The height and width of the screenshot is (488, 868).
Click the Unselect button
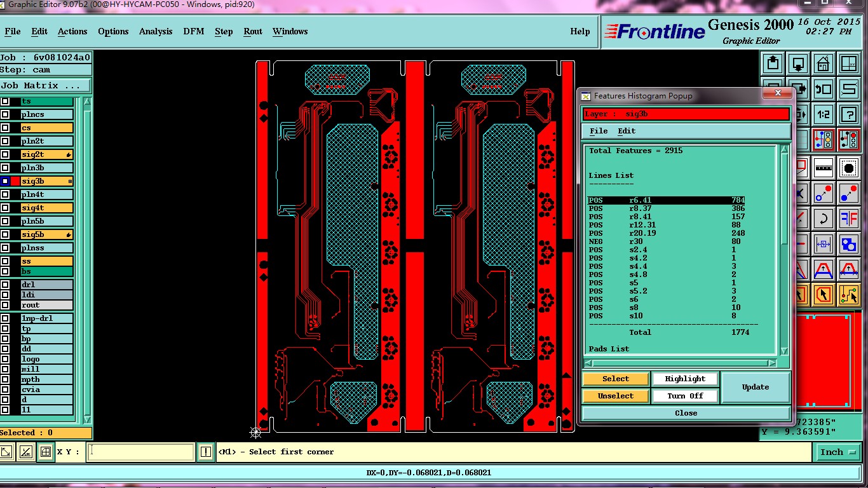[x=616, y=396]
